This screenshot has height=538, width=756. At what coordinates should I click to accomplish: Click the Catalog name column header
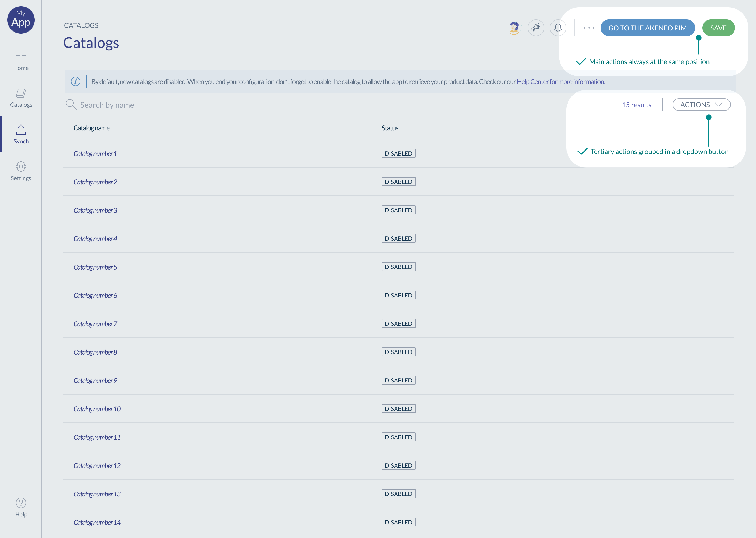tap(91, 128)
